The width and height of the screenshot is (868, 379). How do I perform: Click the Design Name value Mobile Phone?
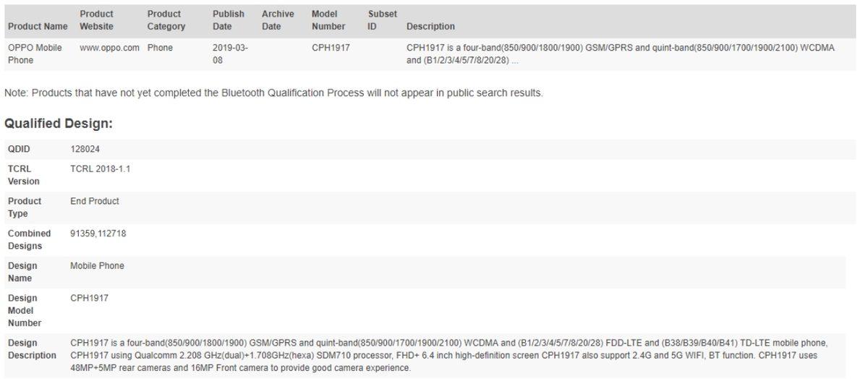[97, 266]
